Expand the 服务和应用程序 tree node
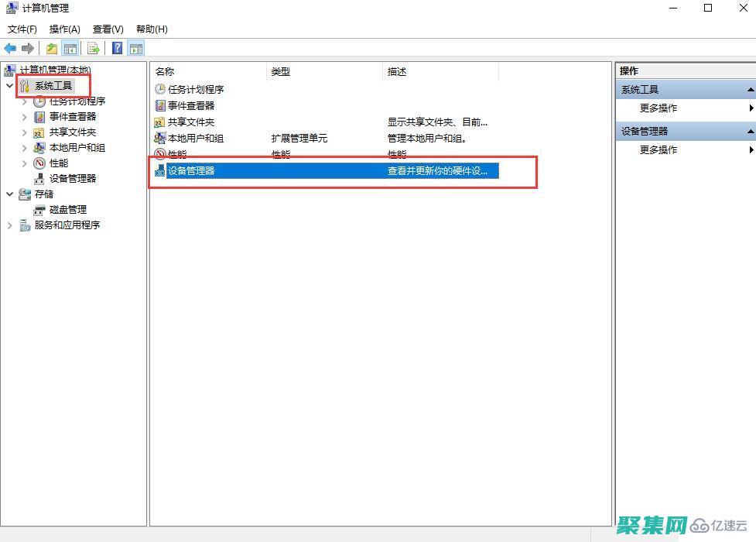Image resolution: width=756 pixels, height=542 pixels. pyautogui.click(x=9, y=225)
